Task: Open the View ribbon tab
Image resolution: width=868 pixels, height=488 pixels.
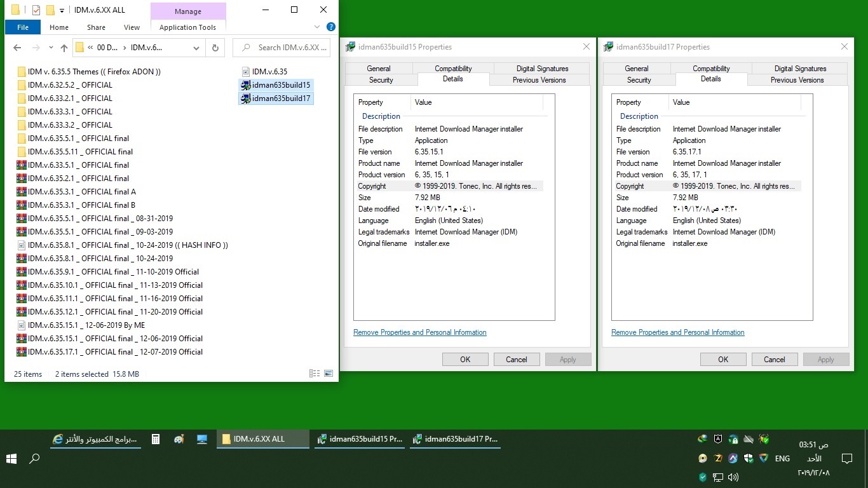Action: tap(132, 27)
